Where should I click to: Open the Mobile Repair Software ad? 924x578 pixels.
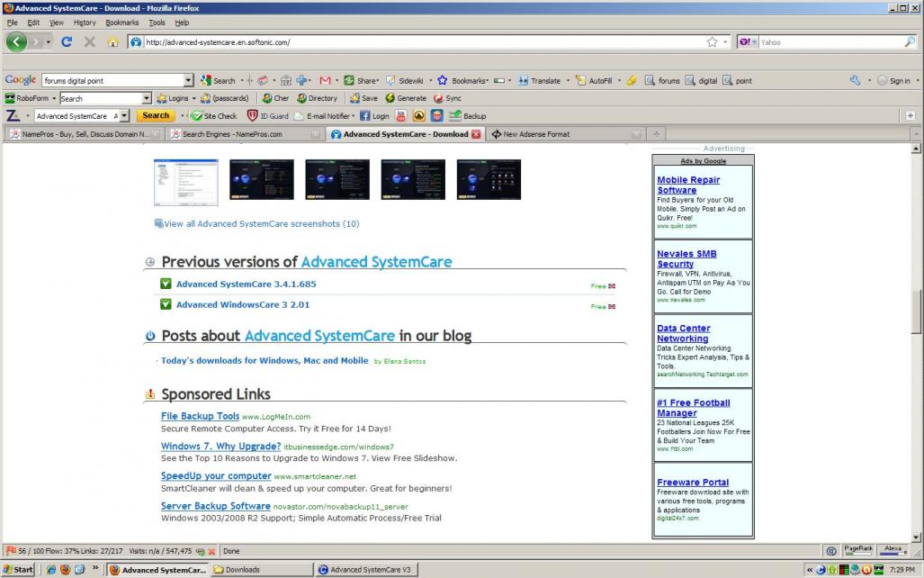pos(688,185)
